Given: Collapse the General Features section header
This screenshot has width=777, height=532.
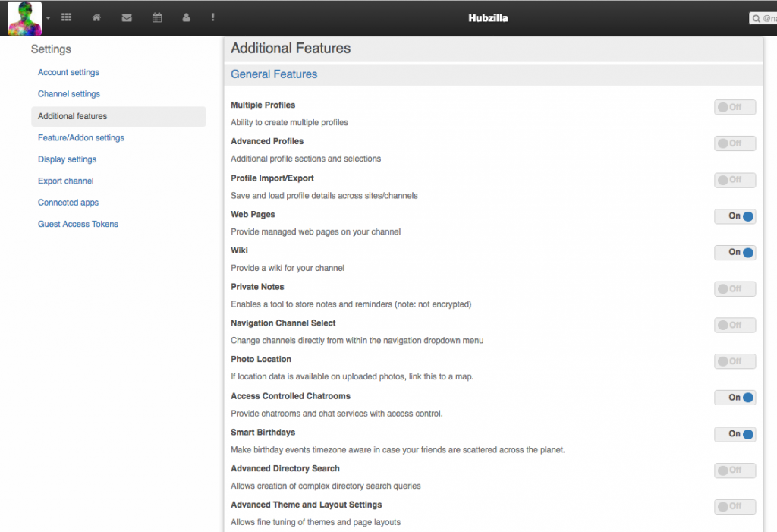Looking at the screenshot, I should pyautogui.click(x=274, y=74).
